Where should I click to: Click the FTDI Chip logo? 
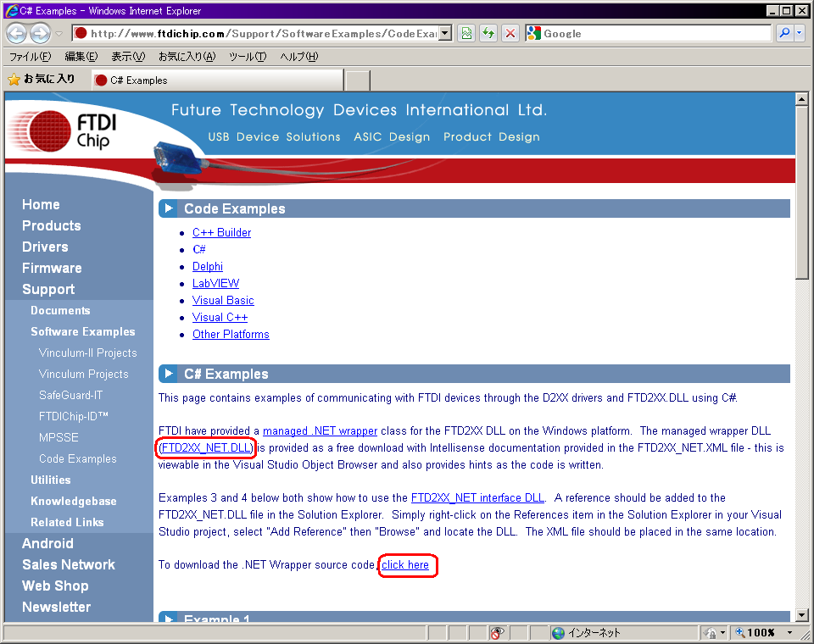click(64, 131)
